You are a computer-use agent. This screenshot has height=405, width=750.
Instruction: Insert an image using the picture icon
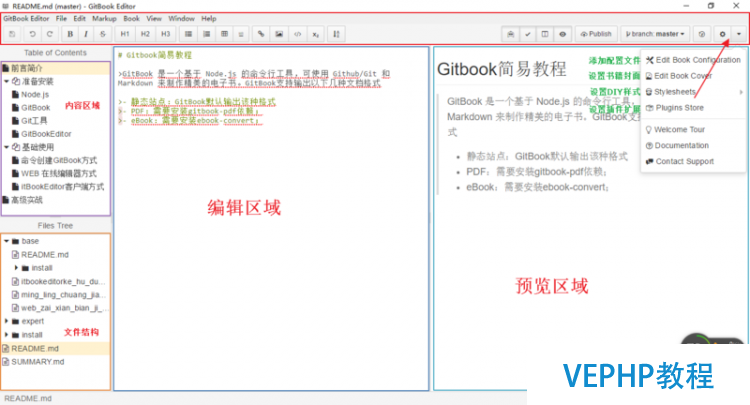279,34
